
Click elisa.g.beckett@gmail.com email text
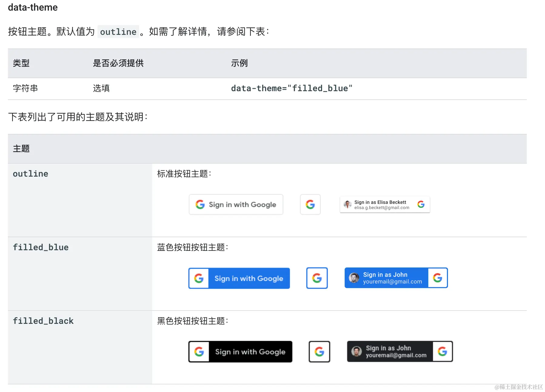[x=382, y=208]
